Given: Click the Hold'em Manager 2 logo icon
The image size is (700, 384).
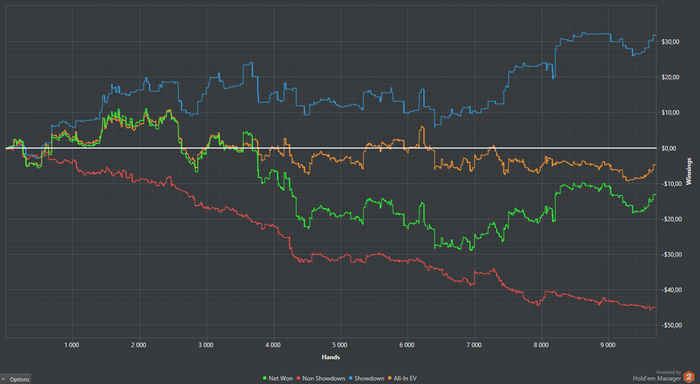Looking at the screenshot, I should pyautogui.click(x=689, y=376).
